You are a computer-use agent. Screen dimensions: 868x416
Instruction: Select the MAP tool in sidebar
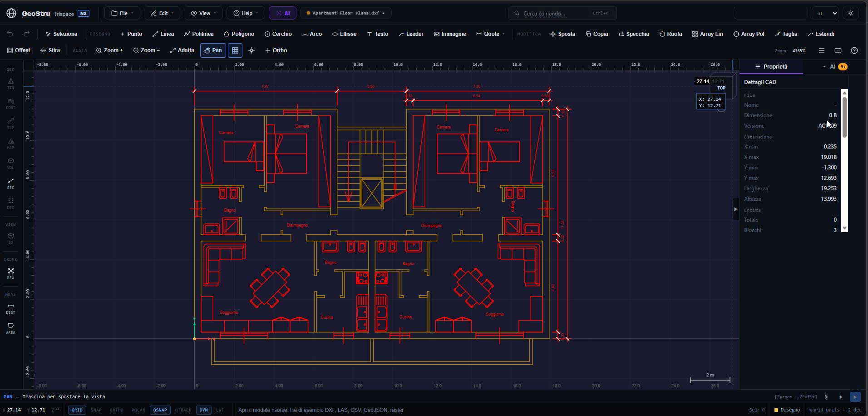click(10, 144)
